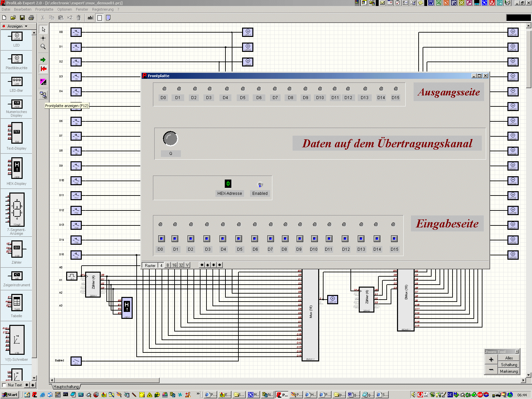Toggle the grid display toolbar icon
The height and width of the screenshot is (399, 532).
pos(99,18)
